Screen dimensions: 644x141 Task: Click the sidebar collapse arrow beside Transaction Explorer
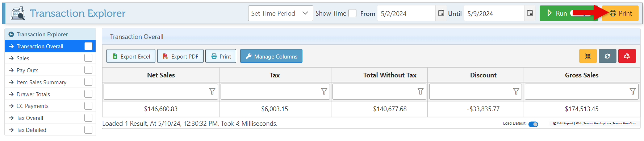11,35
